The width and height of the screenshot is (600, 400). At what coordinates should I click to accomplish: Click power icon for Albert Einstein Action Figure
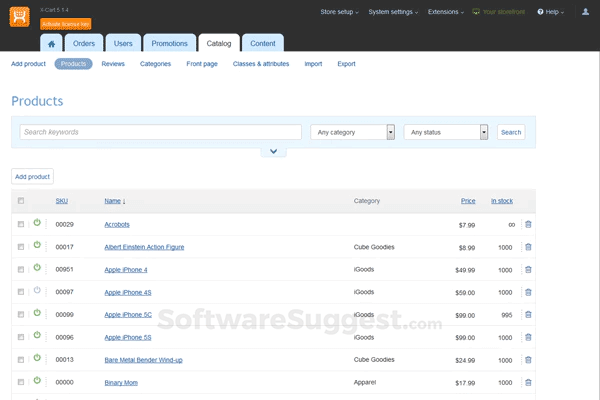37,246
